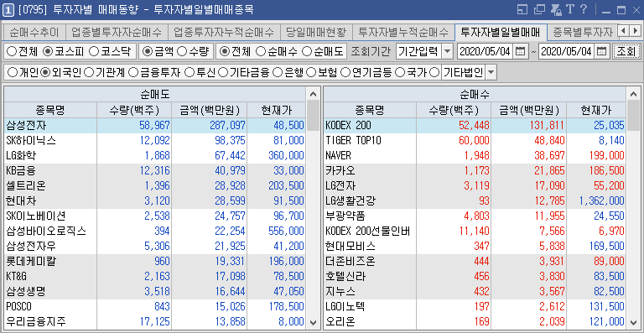Select the 수량 radio button

pos(183,51)
